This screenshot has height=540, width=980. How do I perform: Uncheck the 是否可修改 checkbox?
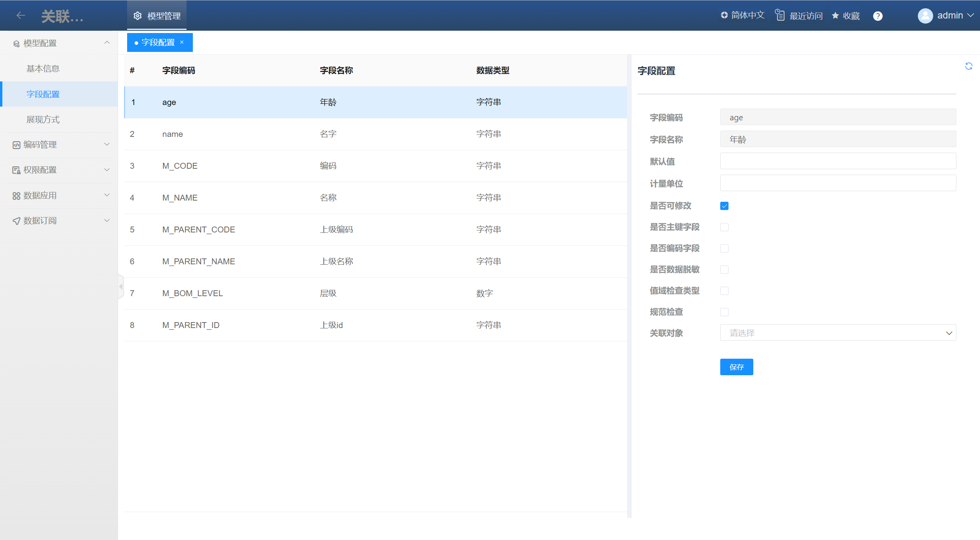pyautogui.click(x=724, y=206)
